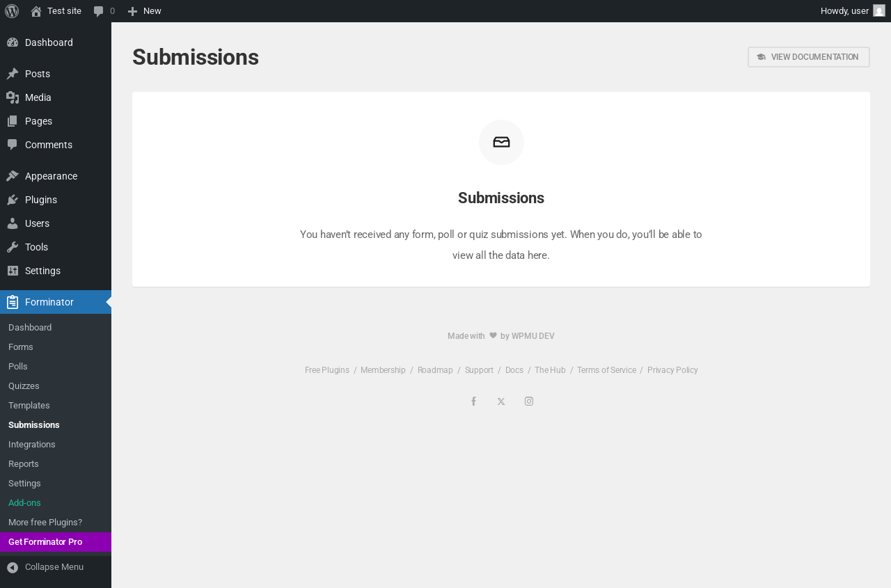This screenshot has height=588, width=891.
Task: Open the Forms submenu item
Action: coord(21,347)
